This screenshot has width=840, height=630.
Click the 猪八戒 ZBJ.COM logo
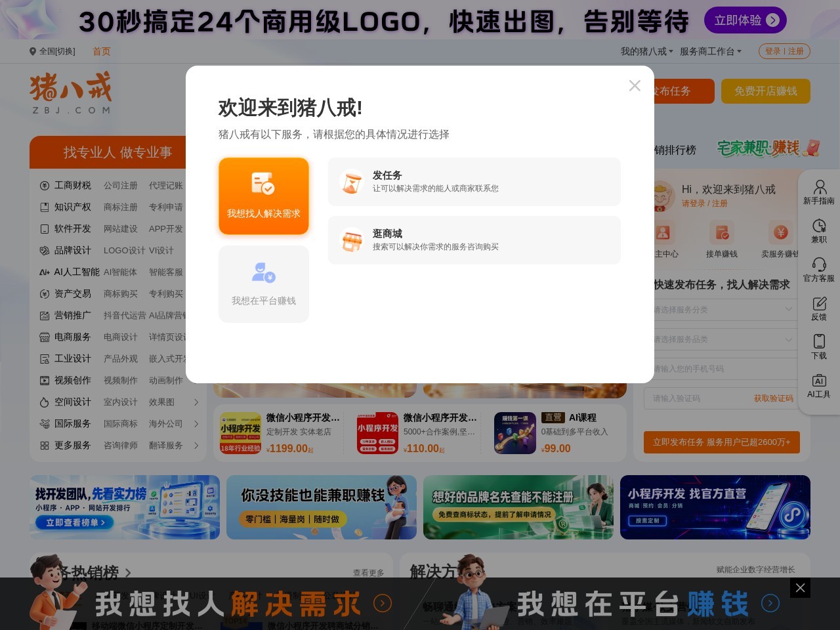coord(70,92)
